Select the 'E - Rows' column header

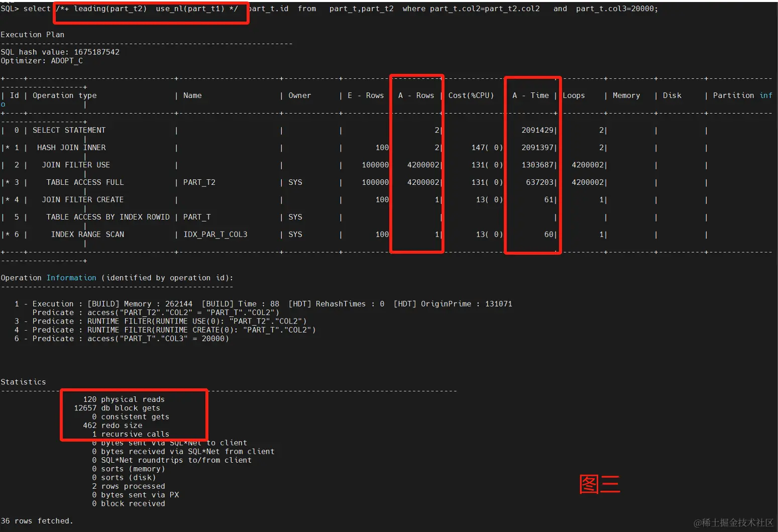point(366,95)
